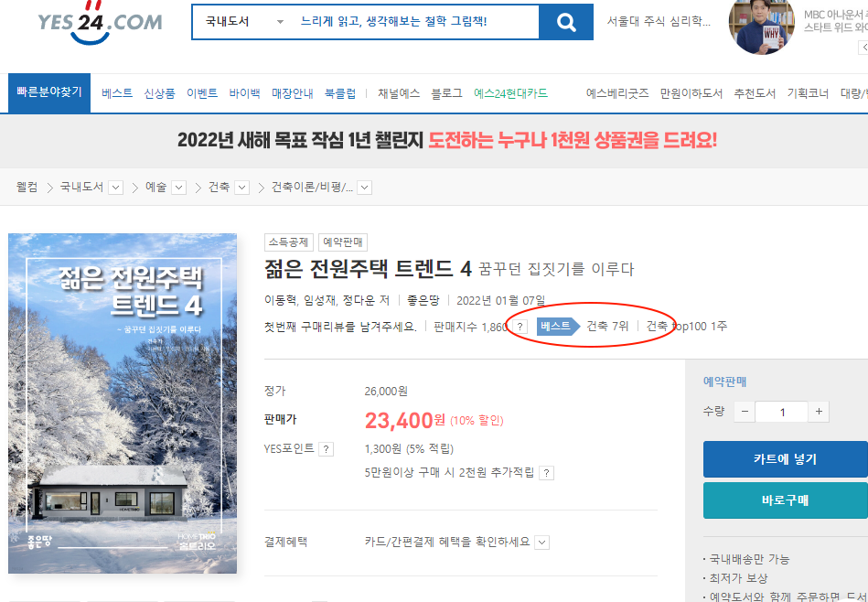Expand 카드/간편결제 혜택 details
Viewport: 868px width, 602px height.
(x=542, y=543)
